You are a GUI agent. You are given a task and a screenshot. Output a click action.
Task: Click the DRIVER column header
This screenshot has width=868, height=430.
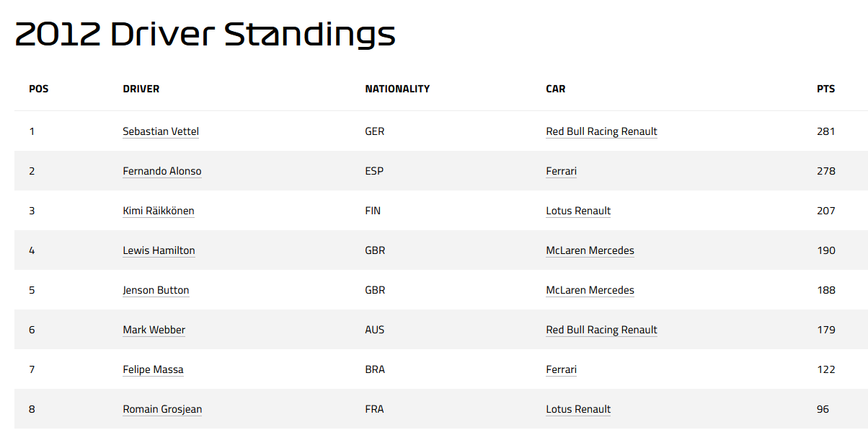tap(141, 89)
